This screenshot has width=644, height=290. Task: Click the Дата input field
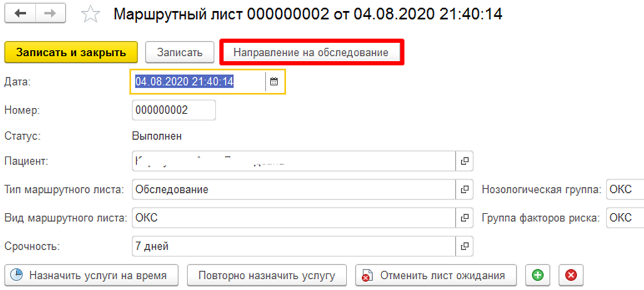[x=197, y=81]
